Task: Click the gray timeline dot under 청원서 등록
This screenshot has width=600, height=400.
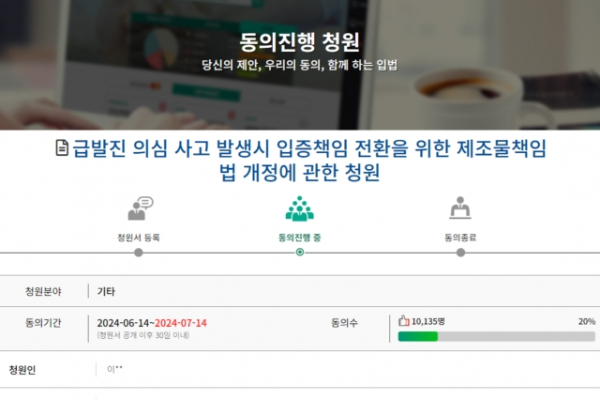Action: [139, 253]
